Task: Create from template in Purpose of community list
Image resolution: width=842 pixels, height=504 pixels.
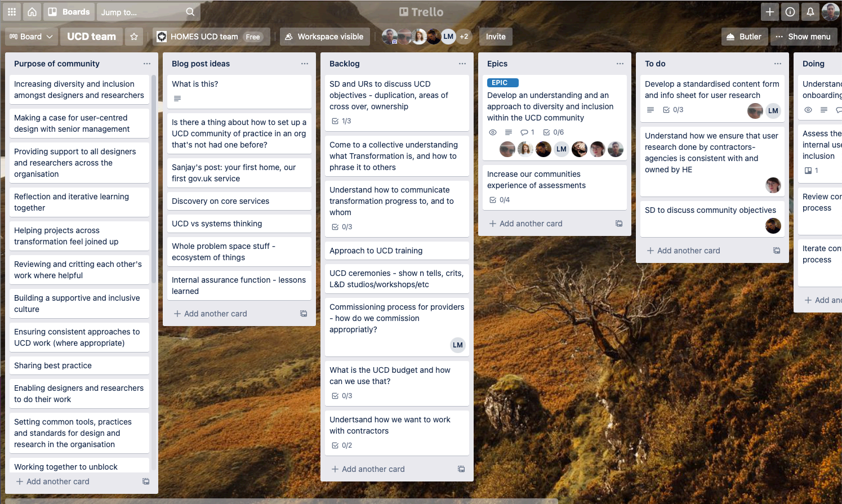Action: point(146,481)
